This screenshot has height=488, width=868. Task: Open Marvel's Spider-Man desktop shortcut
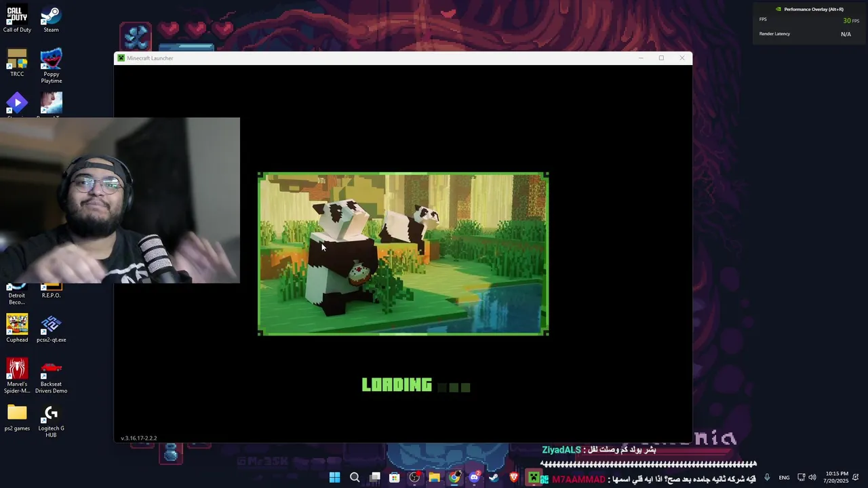coord(17,376)
